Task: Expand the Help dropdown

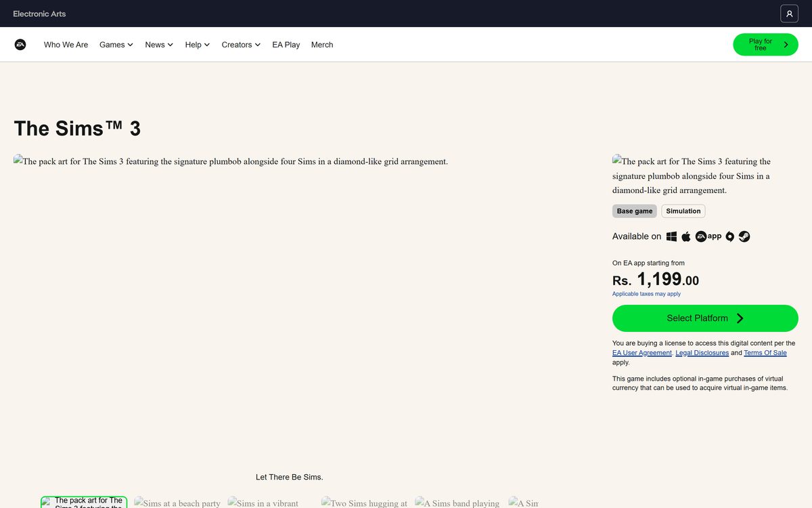Action: [x=197, y=45]
